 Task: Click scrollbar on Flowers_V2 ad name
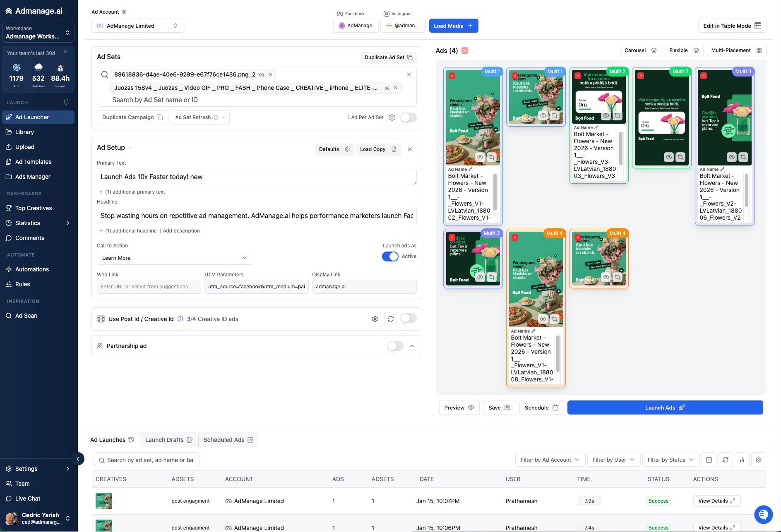click(747, 190)
